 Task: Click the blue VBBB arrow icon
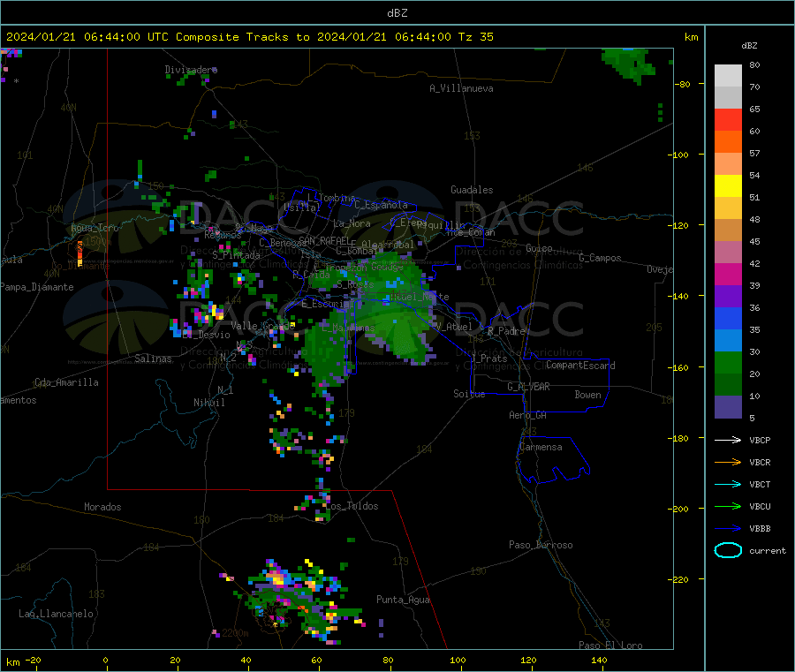click(728, 529)
